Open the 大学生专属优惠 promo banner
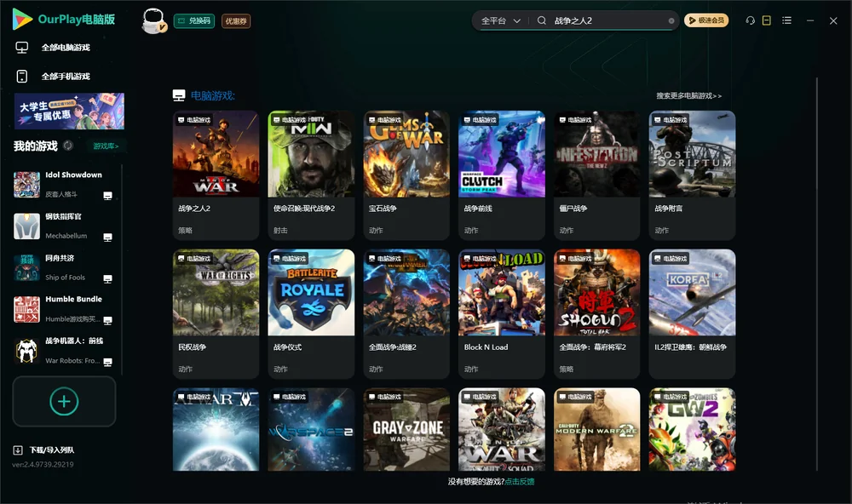This screenshot has height=504, width=852. (70, 112)
